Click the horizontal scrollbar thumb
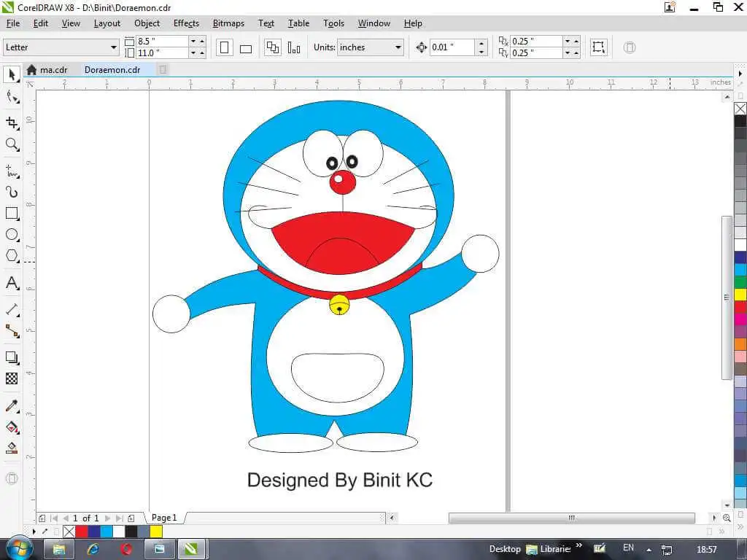Image resolution: width=747 pixels, height=560 pixels. (x=571, y=518)
